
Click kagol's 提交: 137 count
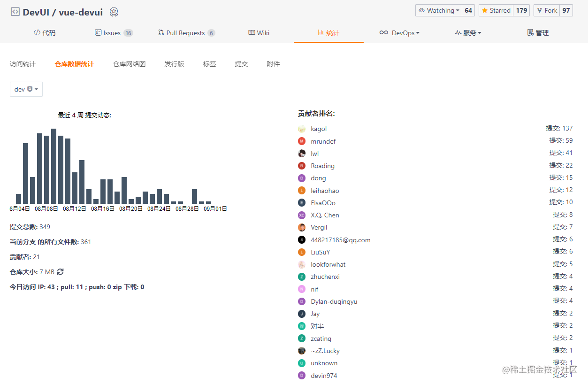coord(559,128)
